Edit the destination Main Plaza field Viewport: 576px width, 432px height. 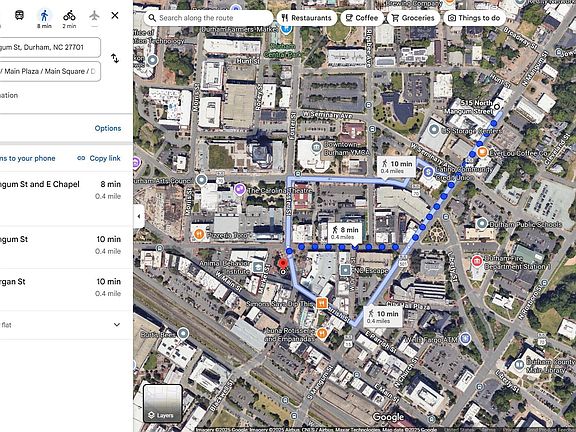50,71
